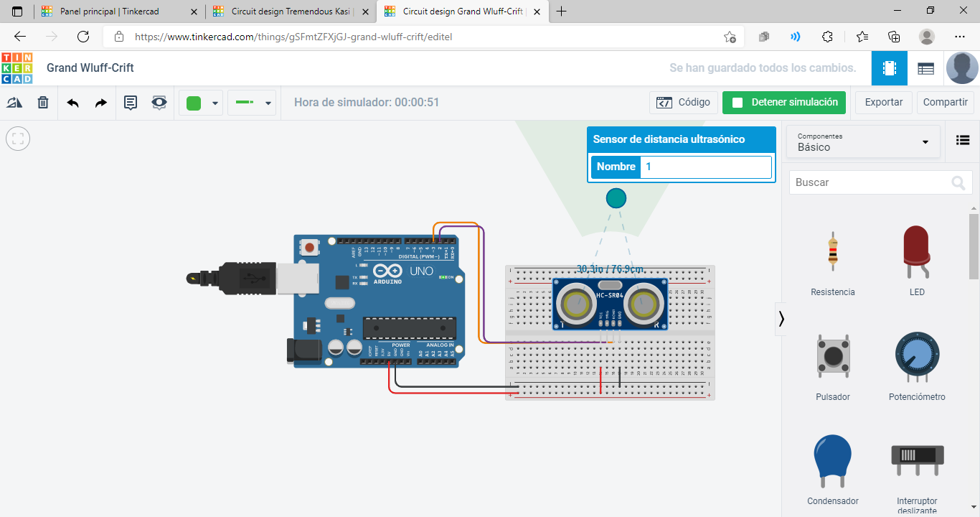This screenshot has height=517, width=980.
Task: Open browser settings and more menu
Action: 960,37
